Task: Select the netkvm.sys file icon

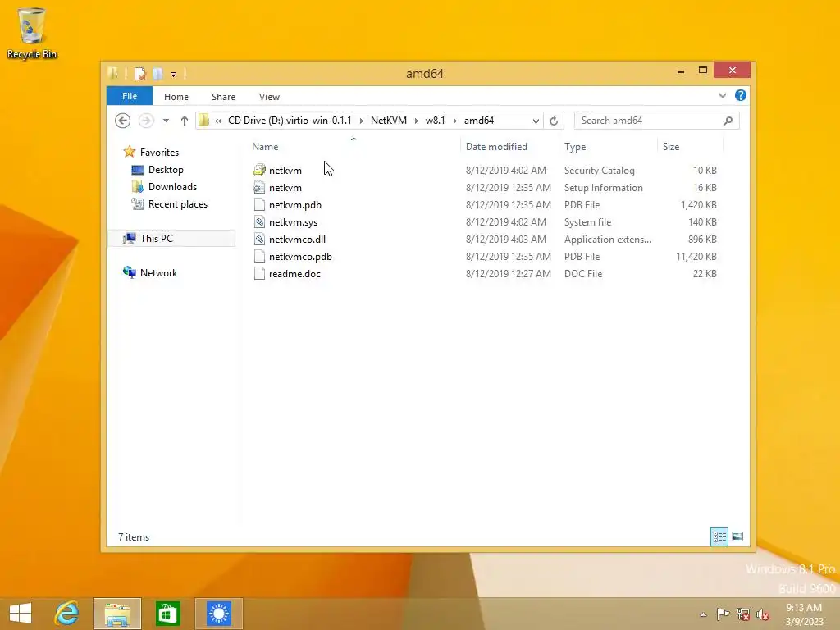Action: click(x=259, y=221)
